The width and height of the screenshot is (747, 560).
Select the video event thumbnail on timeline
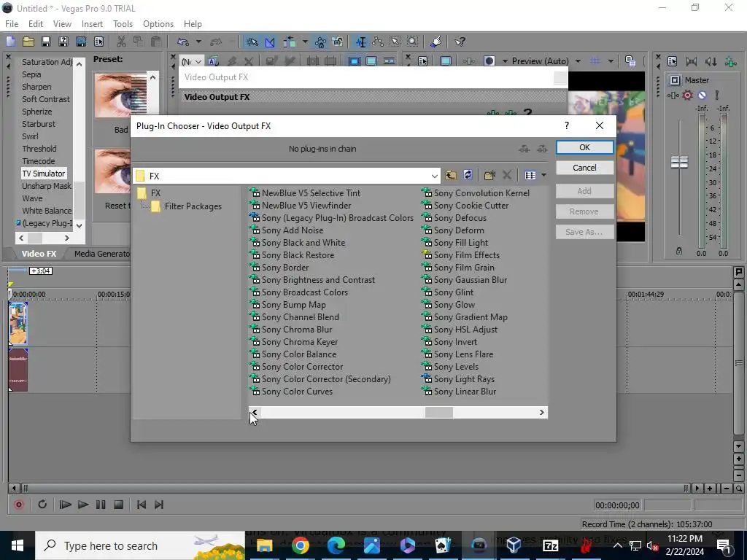point(18,323)
